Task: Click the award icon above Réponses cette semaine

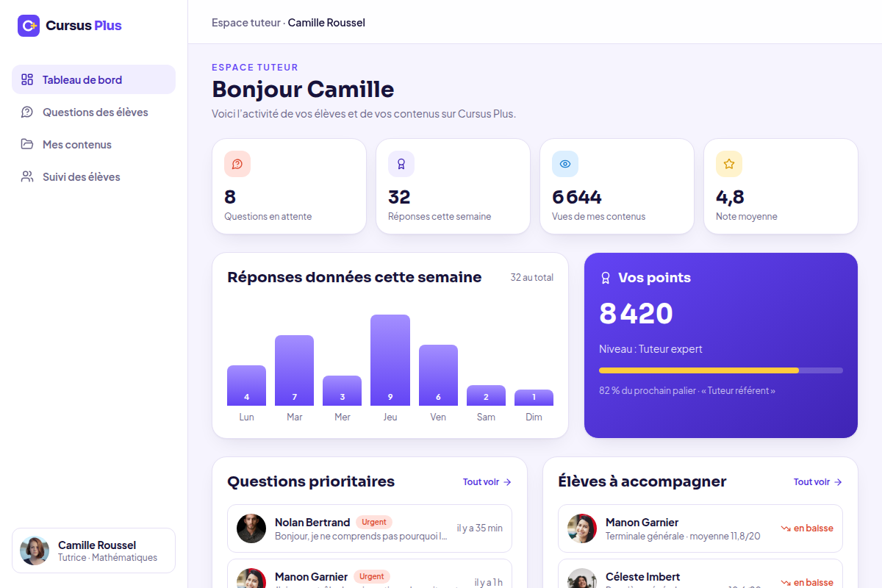Action: tap(401, 164)
